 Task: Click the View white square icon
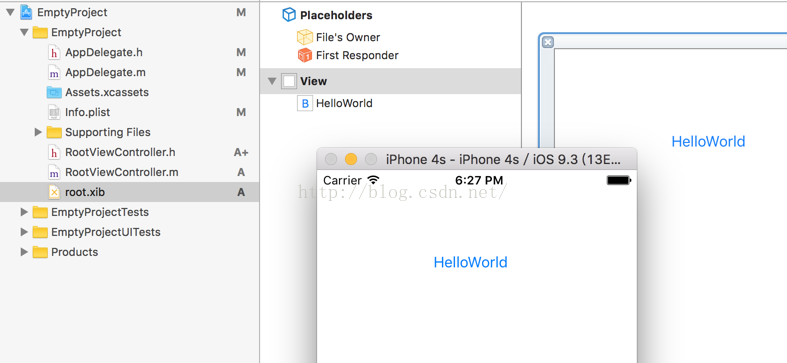click(x=289, y=81)
